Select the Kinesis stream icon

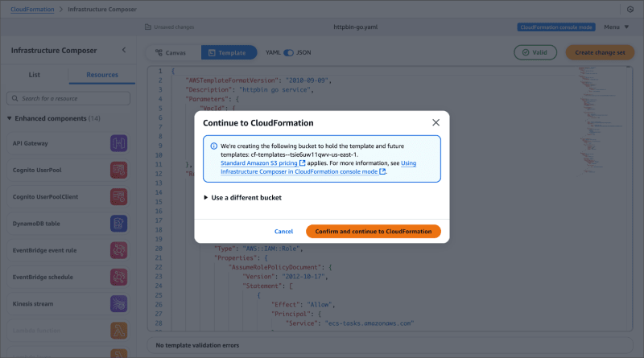[118, 304]
